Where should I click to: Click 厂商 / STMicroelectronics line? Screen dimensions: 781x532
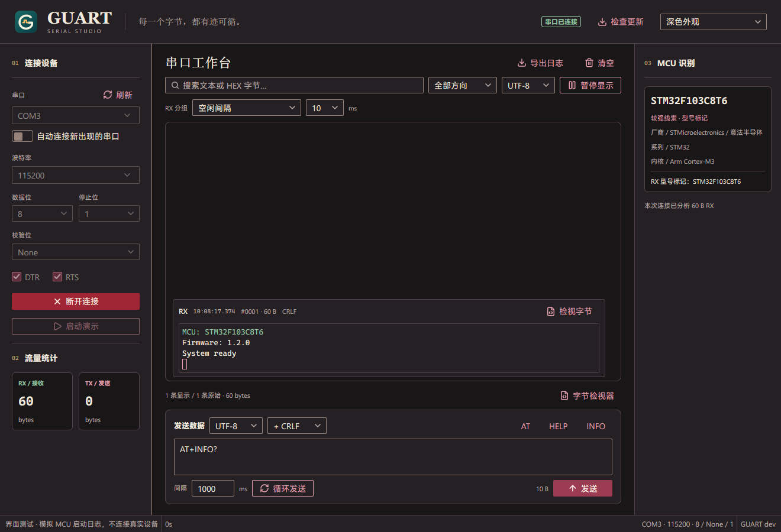pos(706,132)
